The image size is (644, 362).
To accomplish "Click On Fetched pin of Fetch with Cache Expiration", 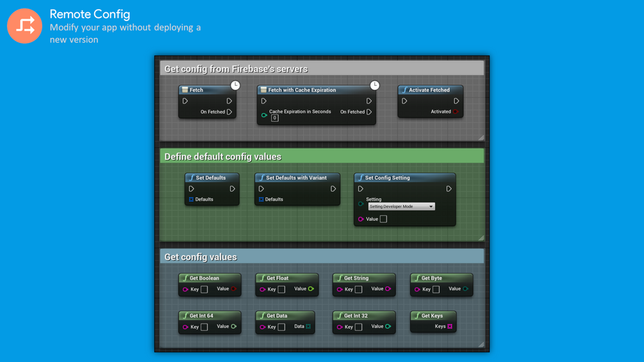I will coord(369,111).
